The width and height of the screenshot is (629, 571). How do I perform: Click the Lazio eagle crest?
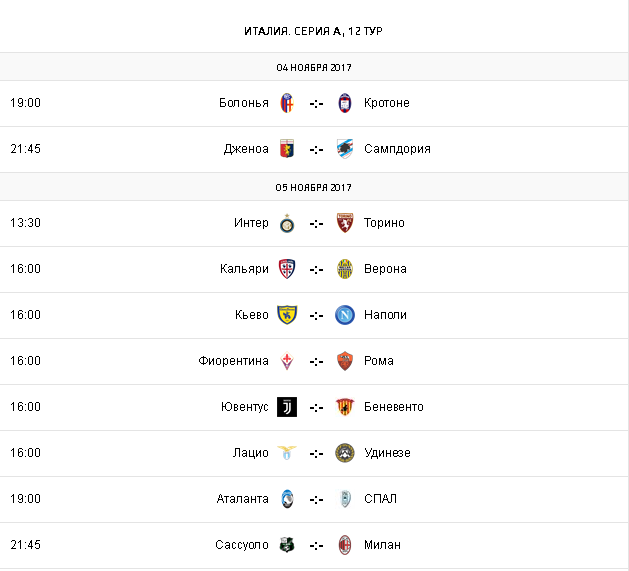pyautogui.click(x=287, y=453)
